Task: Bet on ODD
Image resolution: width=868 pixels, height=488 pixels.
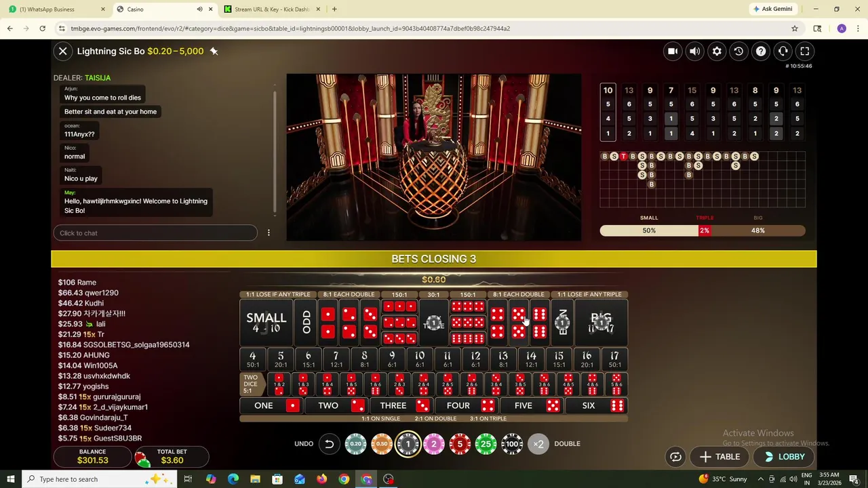Action: (x=306, y=323)
